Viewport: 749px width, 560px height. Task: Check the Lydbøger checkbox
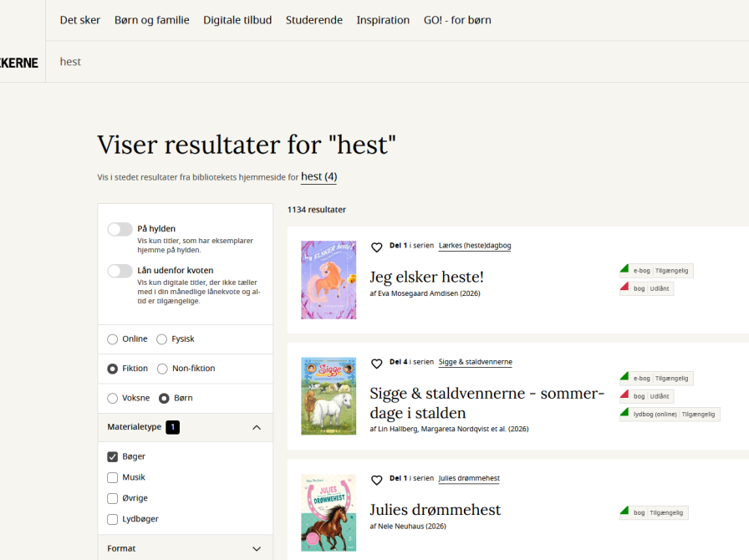pyautogui.click(x=112, y=519)
